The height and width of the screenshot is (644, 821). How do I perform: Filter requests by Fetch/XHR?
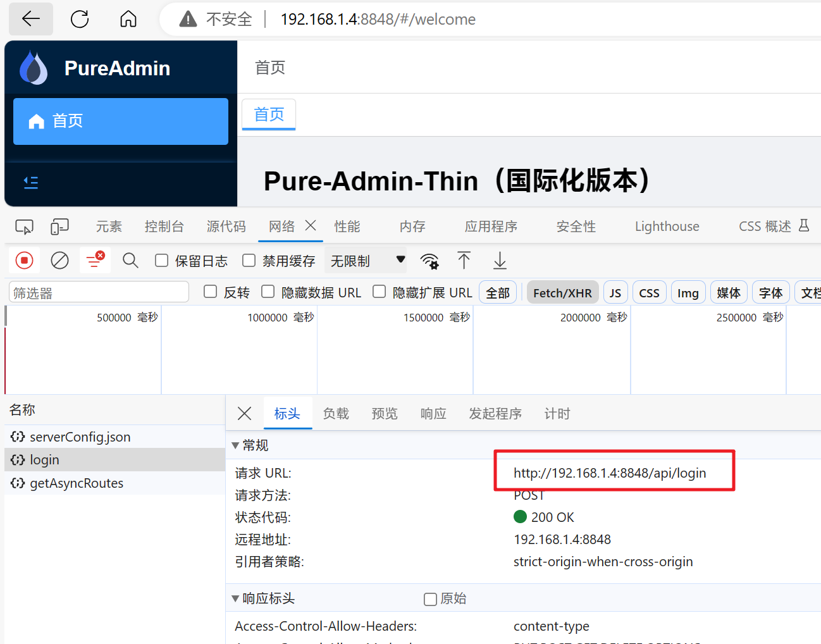point(562,293)
